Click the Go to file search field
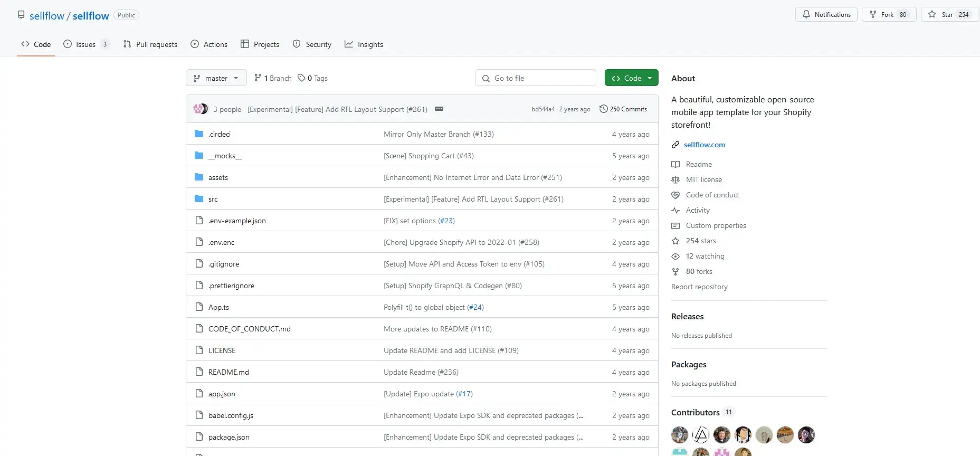980x456 pixels. click(536, 78)
